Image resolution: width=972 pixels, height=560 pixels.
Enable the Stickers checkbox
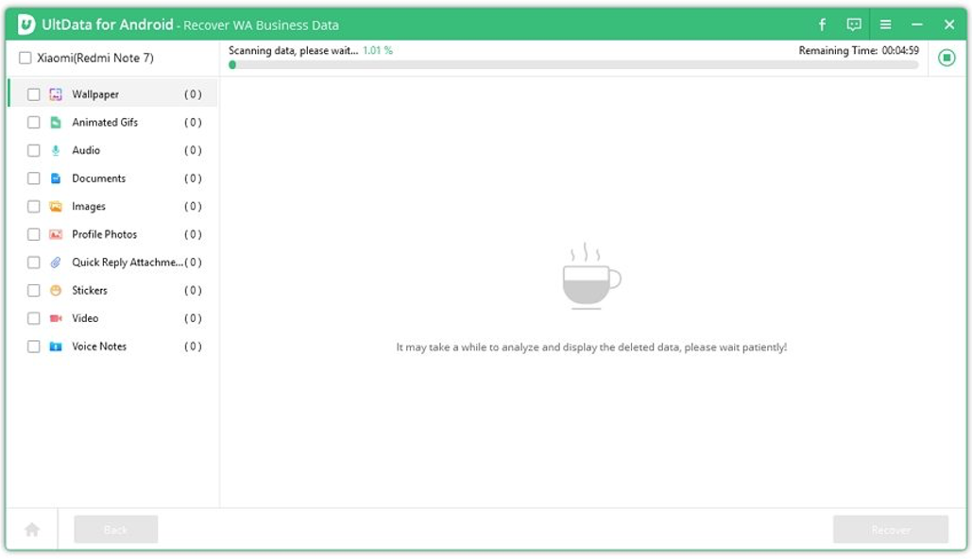(33, 291)
